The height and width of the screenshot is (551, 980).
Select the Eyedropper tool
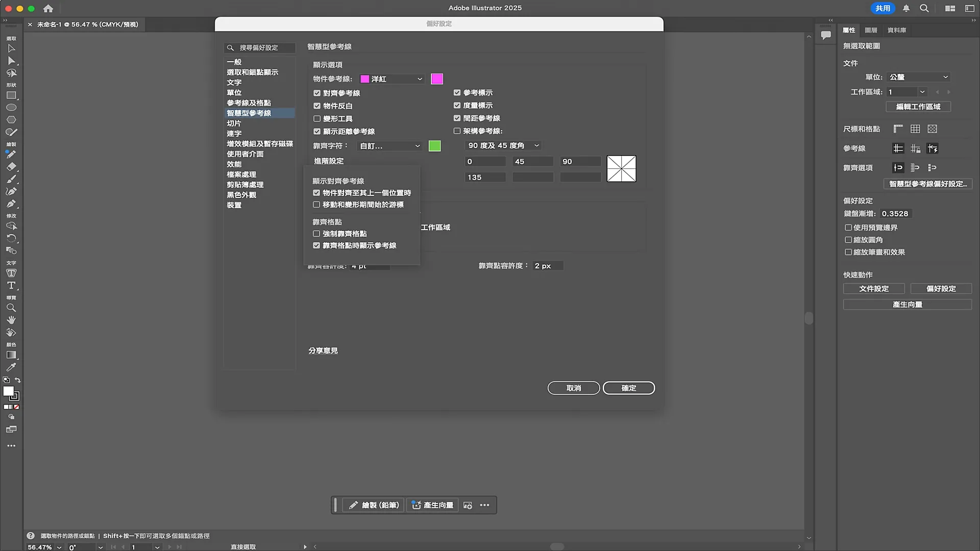pos(11,367)
